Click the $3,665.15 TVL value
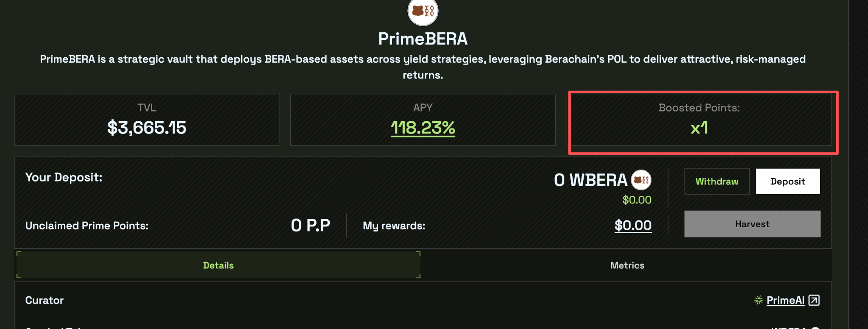Screen dimensions: 868x329 (x=147, y=128)
